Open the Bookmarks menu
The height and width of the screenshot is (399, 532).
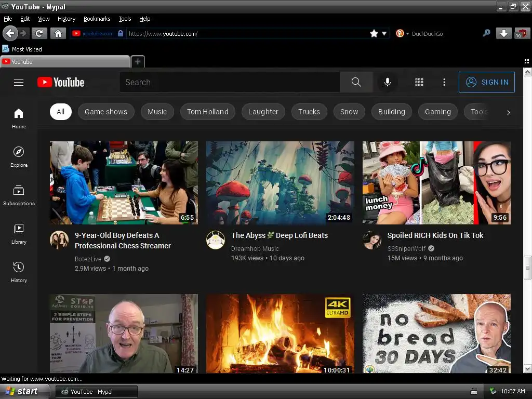point(97,19)
